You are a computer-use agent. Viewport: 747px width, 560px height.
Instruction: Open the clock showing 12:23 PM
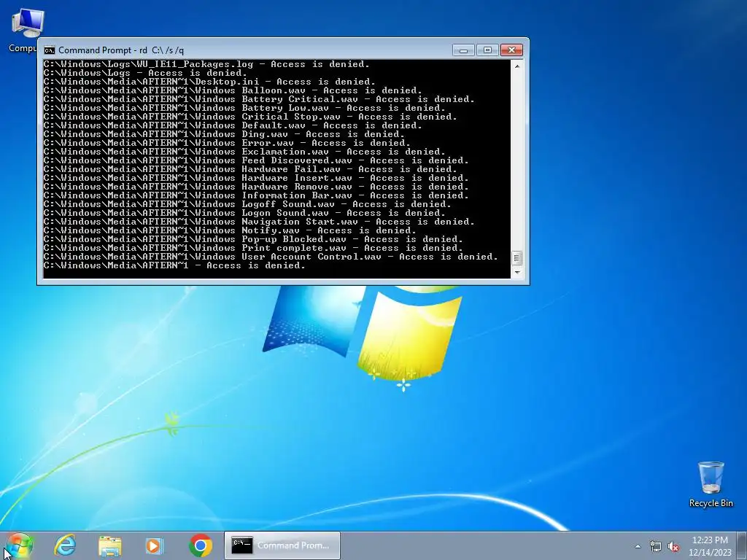click(709, 546)
